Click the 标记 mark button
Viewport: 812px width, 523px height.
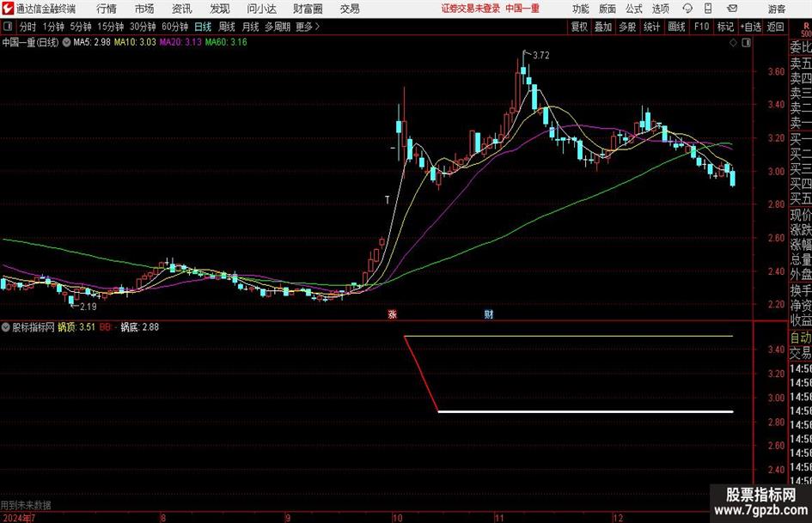[725, 27]
